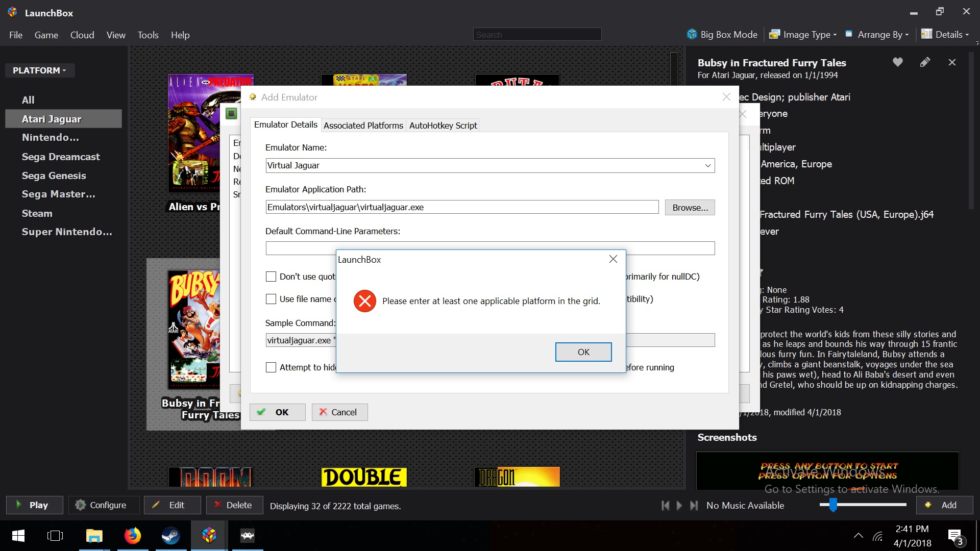This screenshot has width=980, height=551.
Task: Open the Cloud menu
Action: [x=82, y=35]
